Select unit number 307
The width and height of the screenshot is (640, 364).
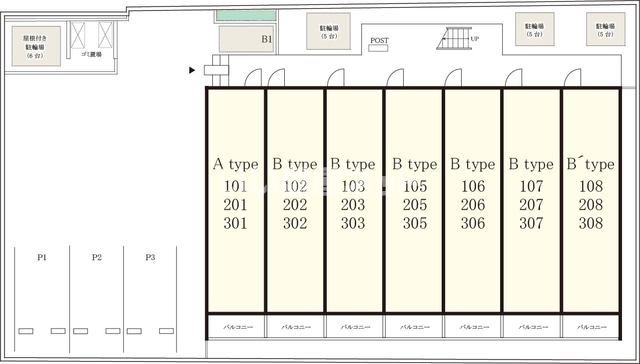click(x=531, y=223)
